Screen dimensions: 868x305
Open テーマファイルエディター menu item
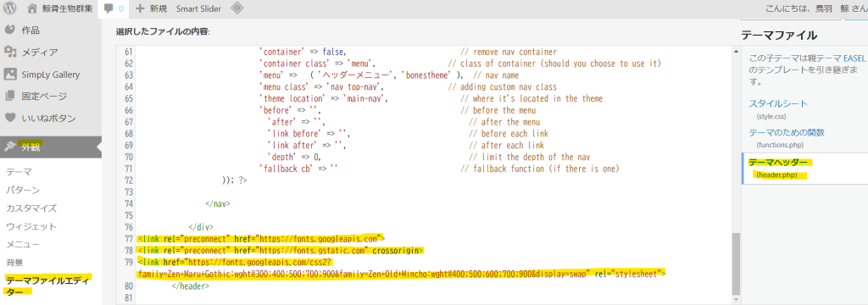point(48,285)
